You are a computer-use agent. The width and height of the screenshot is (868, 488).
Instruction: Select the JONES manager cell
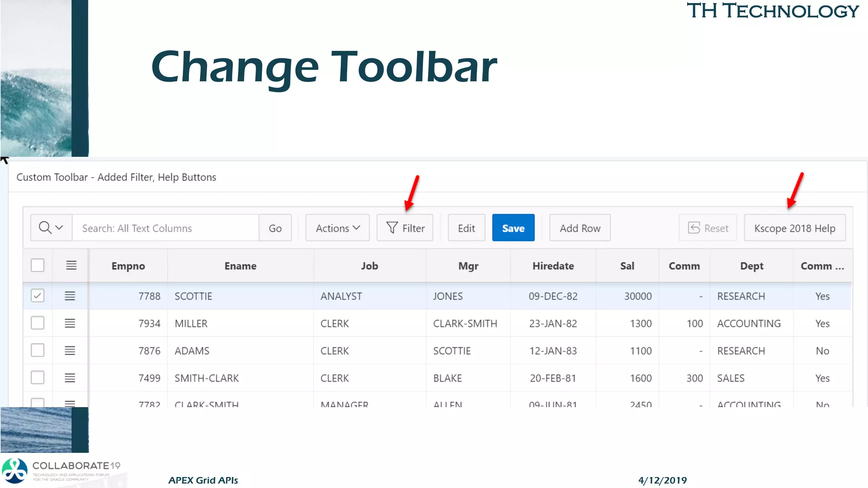point(468,296)
